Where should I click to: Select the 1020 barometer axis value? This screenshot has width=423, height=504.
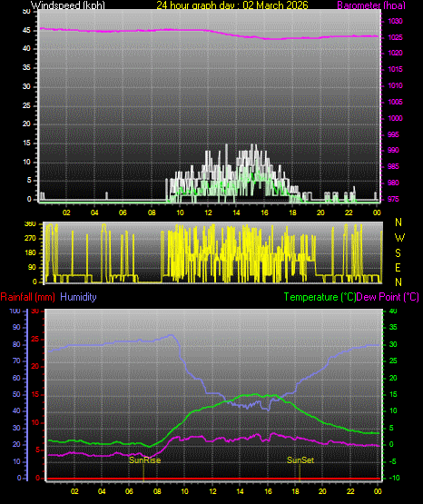395,53
